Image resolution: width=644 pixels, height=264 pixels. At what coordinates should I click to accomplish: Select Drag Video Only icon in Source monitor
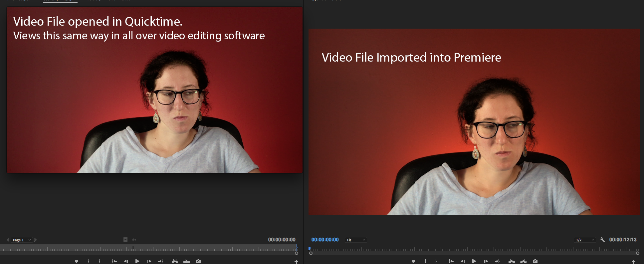125,240
